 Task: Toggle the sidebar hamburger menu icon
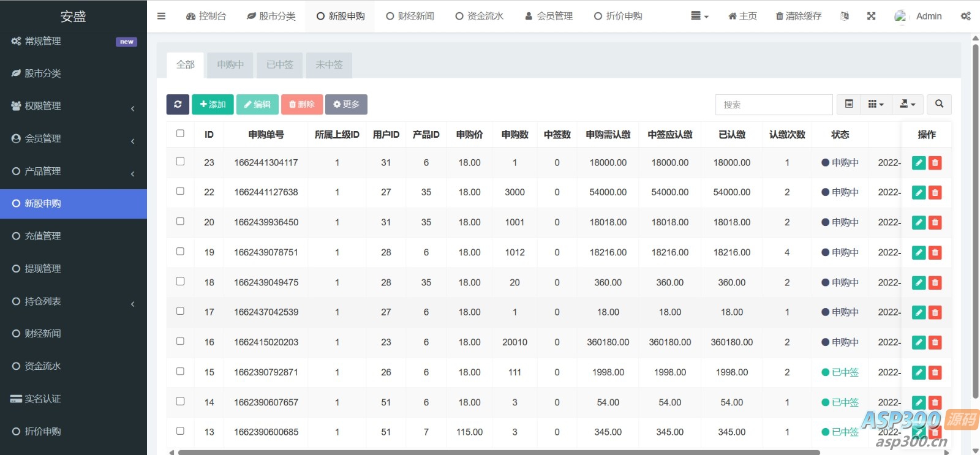click(161, 17)
